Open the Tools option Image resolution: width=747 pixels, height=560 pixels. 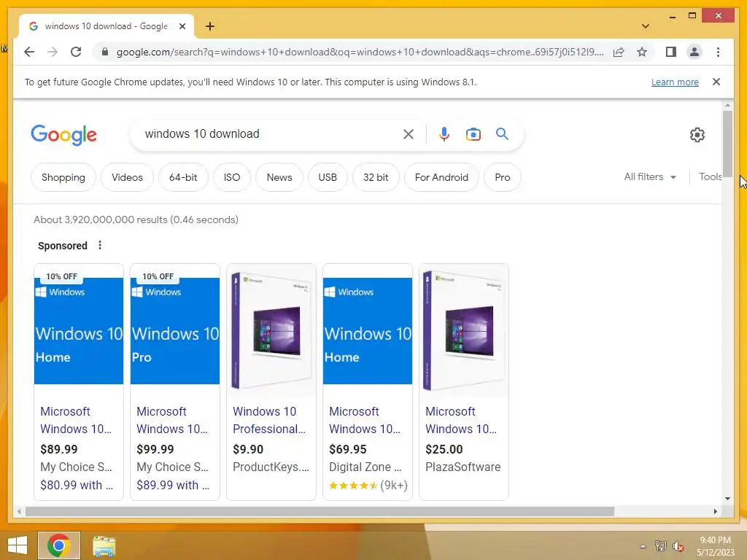click(x=710, y=176)
